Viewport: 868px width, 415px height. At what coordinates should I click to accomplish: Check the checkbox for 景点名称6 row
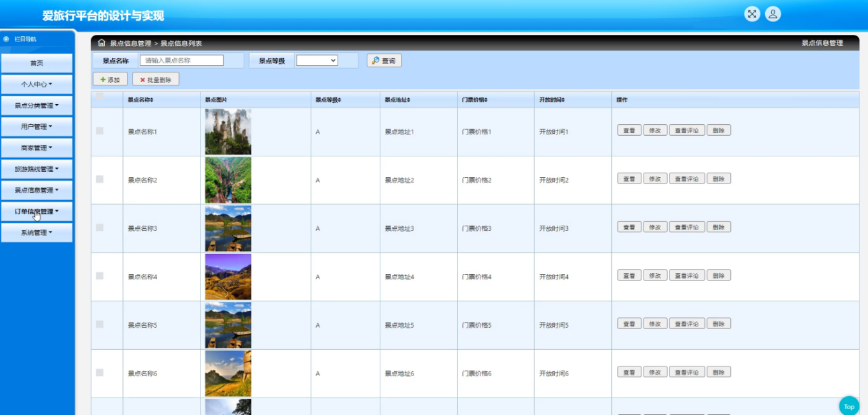100,373
